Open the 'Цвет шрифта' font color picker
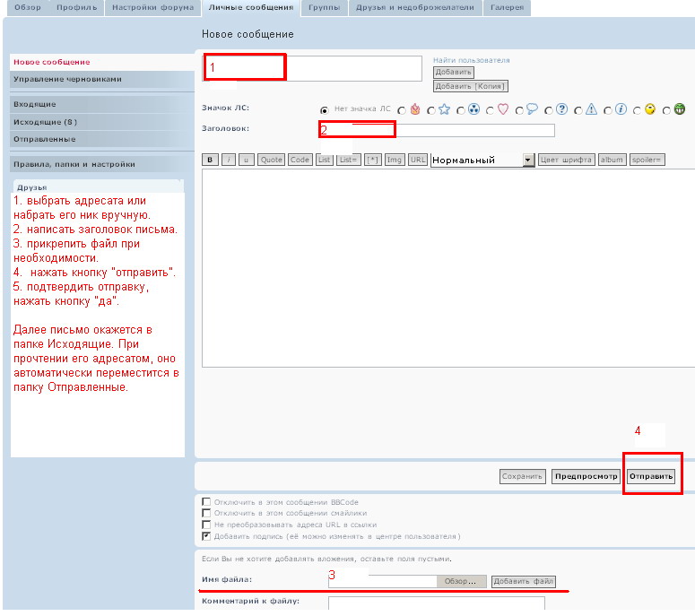 point(566,160)
